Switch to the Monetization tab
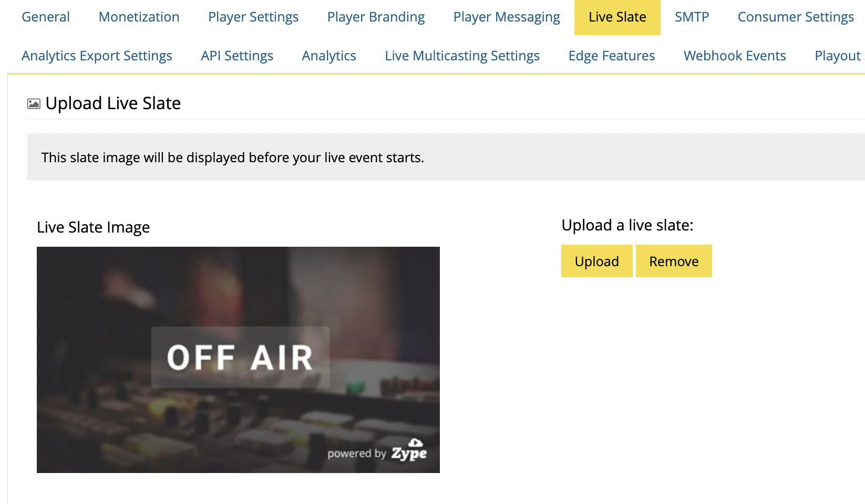The width and height of the screenshot is (865, 504). [x=139, y=17]
